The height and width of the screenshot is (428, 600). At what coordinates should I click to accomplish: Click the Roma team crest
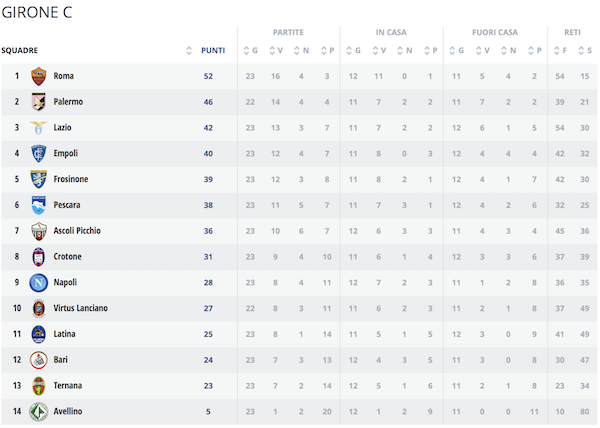pos(39,76)
